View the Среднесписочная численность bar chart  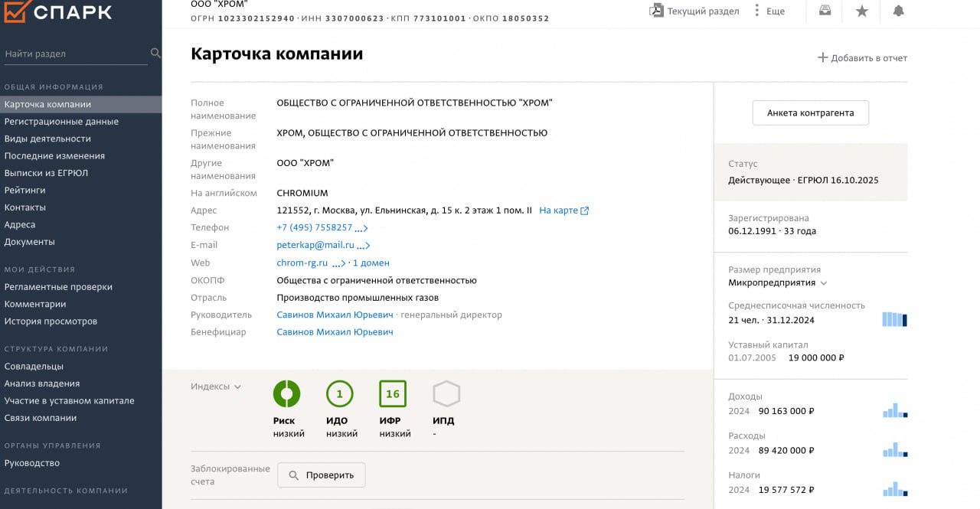(x=893, y=315)
